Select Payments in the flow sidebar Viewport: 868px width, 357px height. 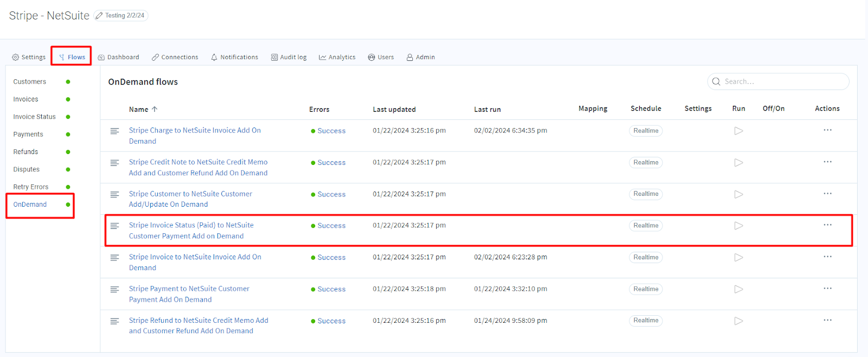pyautogui.click(x=28, y=135)
